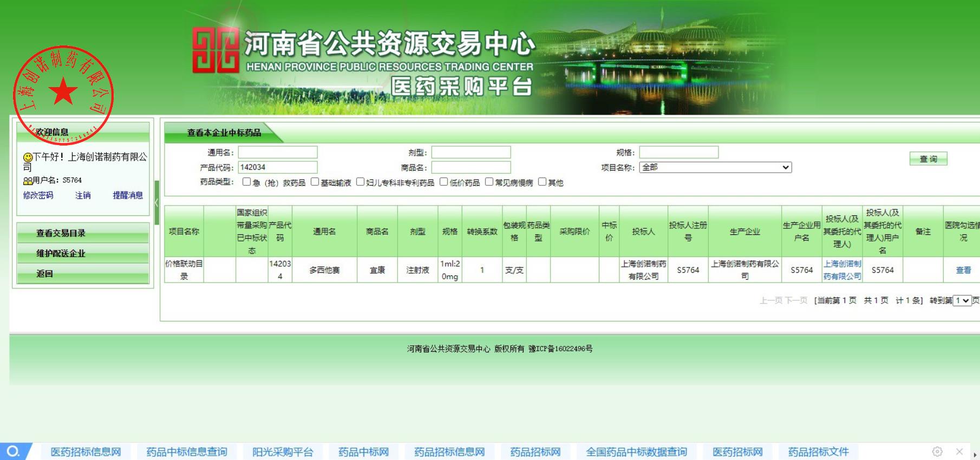The height and width of the screenshot is (460, 980).
Task: Open the blue 上海创诺制药有限公司 bidder link
Action: (842, 270)
